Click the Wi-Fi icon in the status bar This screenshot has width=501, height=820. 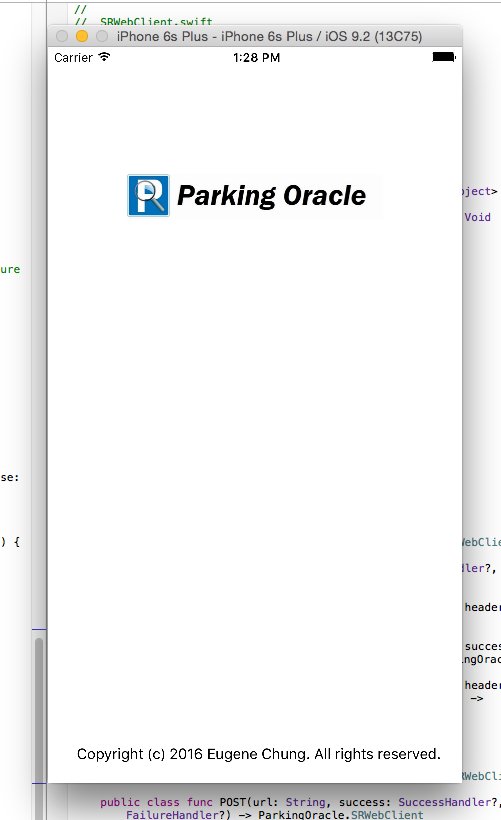point(104,57)
